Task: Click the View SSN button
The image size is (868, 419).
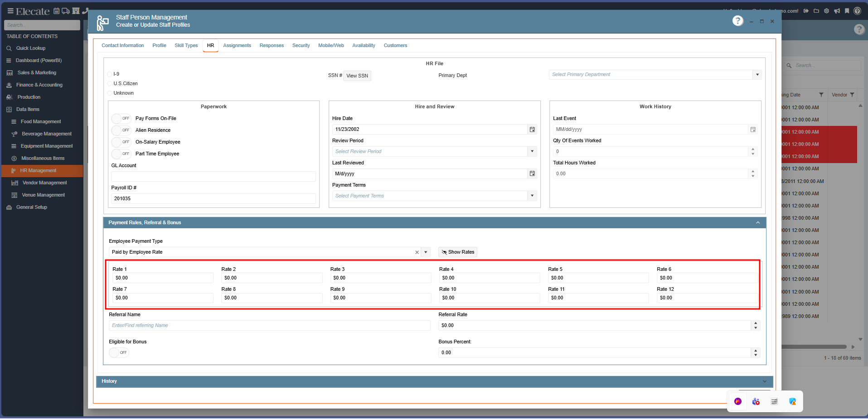Action: click(x=357, y=76)
